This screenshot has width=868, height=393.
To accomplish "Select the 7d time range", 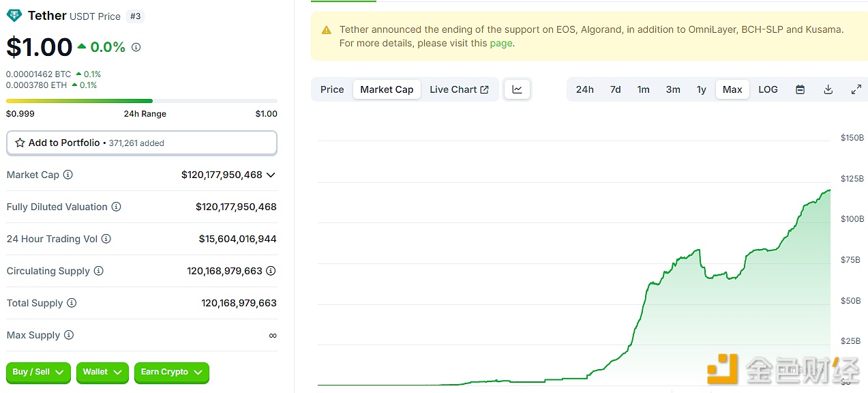I will pos(615,89).
